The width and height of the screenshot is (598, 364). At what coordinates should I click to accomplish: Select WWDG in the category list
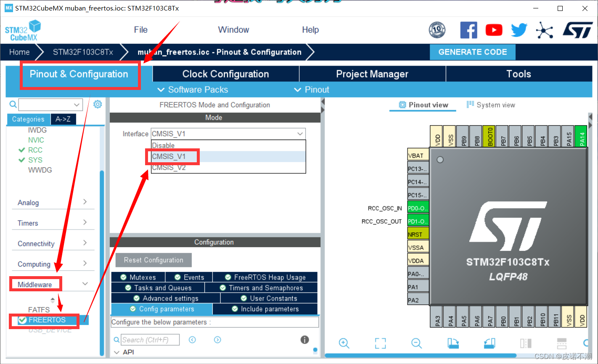[40, 170]
